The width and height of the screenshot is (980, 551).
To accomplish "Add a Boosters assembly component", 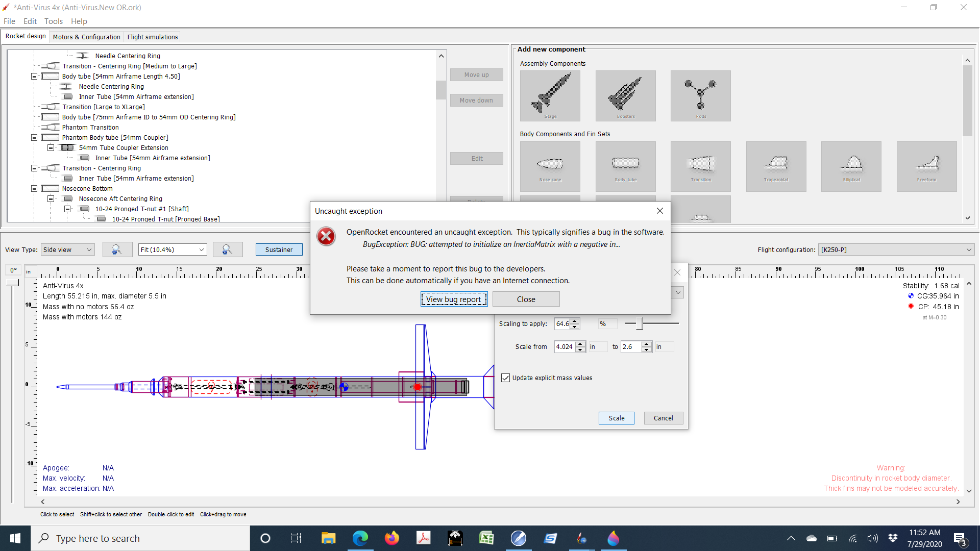I will pyautogui.click(x=625, y=96).
